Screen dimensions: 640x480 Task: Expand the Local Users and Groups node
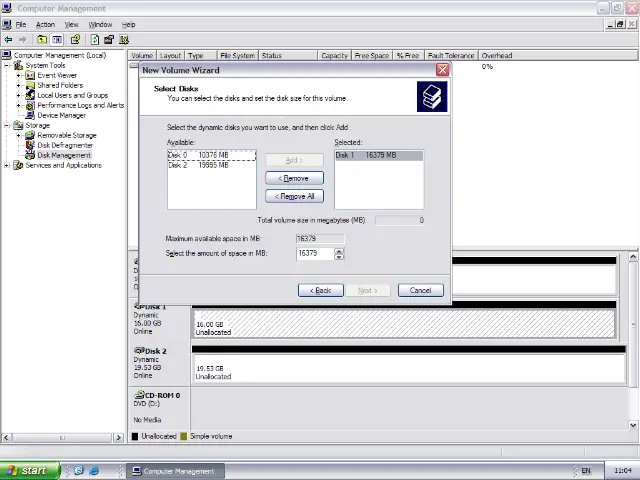pos(18,96)
